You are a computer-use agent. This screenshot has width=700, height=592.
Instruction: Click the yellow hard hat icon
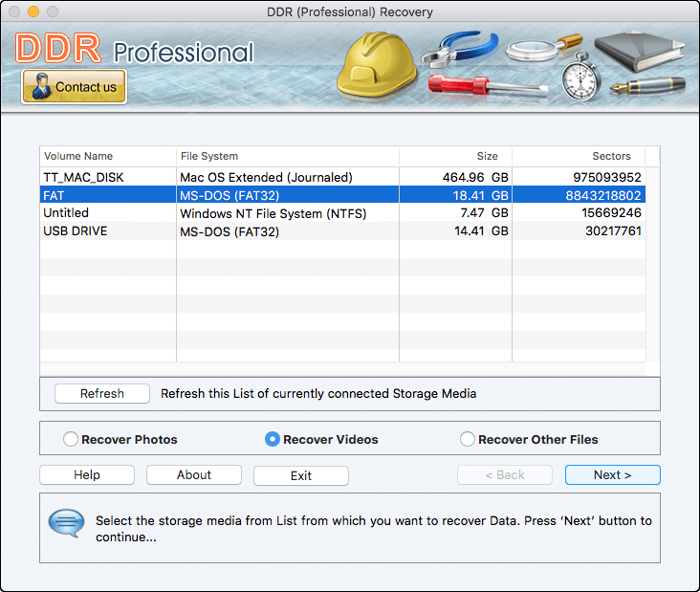point(377,64)
